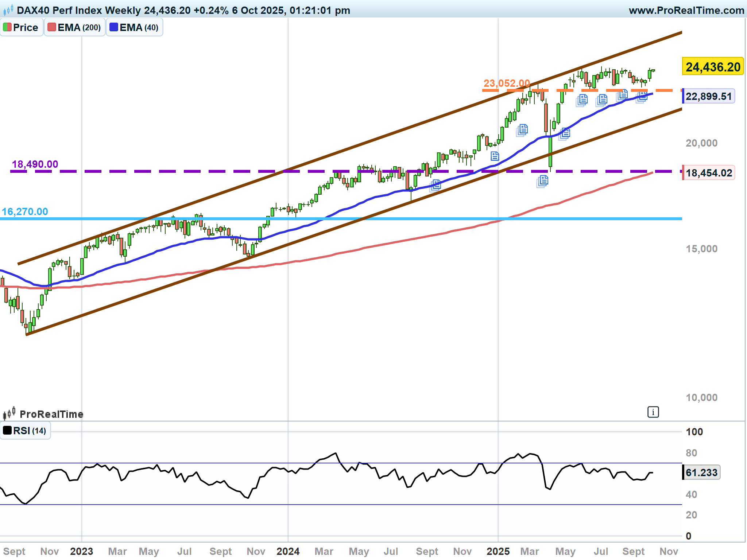Toggle the RSI (14) indicator label

click(25, 431)
